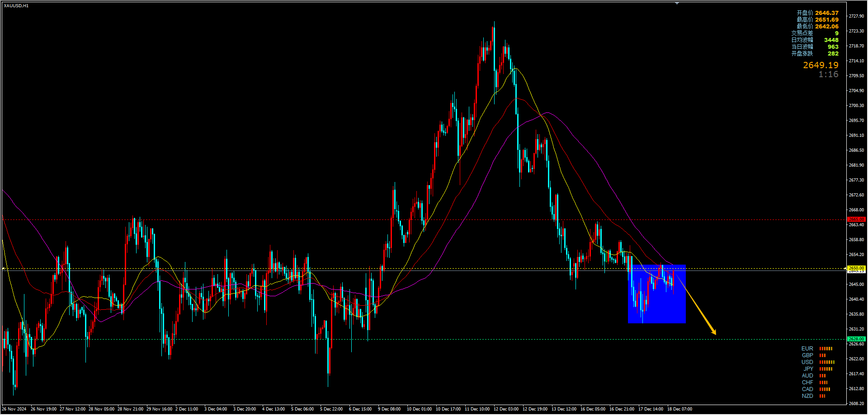The height and width of the screenshot is (415, 868).
Task: Click the 5 Dec 06:00 time axis label
Action: 302,409
